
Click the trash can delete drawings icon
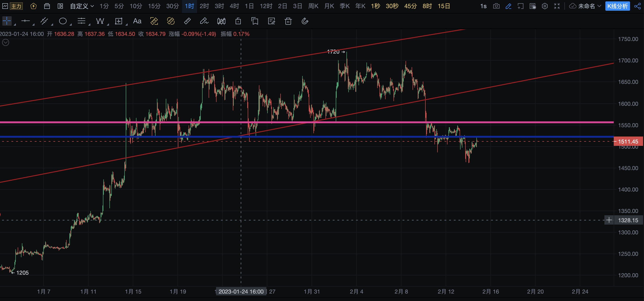pos(288,21)
